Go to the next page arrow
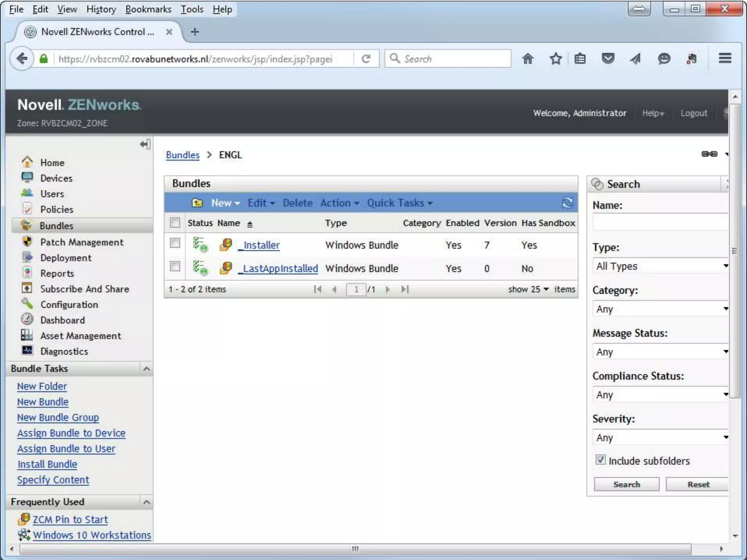 click(388, 289)
